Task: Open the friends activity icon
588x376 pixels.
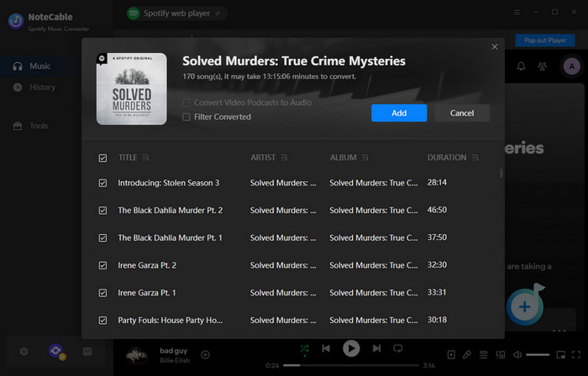Action: coord(543,66)
